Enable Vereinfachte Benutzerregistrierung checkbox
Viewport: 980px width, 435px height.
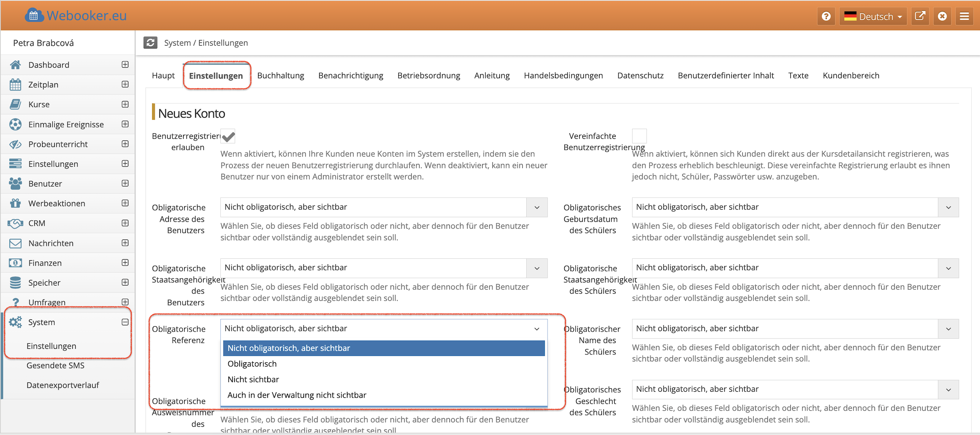click(x=639, y=136)
